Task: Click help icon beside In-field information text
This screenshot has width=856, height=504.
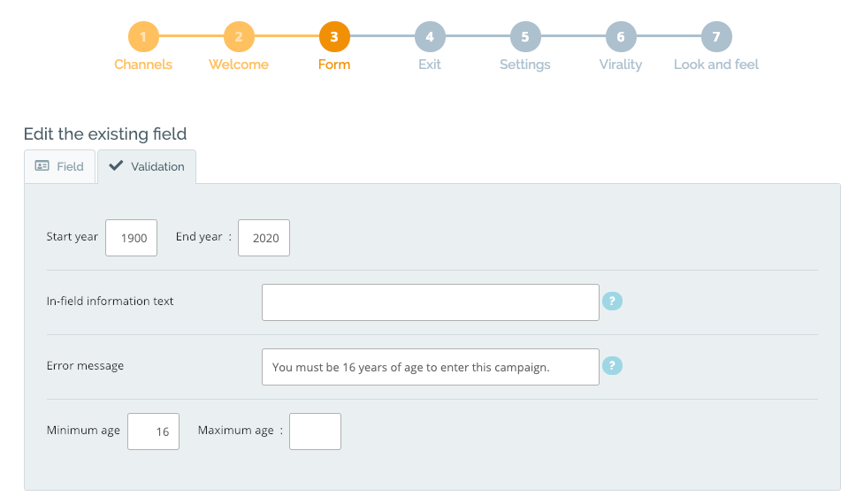Action: (x=612, y=301)
